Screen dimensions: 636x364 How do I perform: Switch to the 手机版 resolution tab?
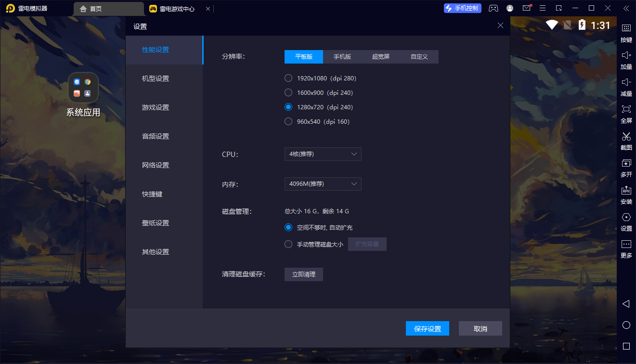(342, 57)
